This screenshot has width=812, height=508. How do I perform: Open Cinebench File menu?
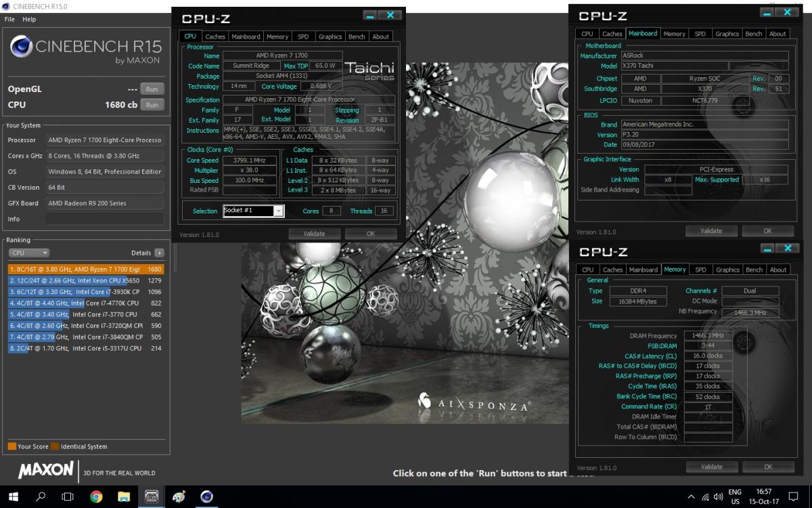tap(9, 19)
